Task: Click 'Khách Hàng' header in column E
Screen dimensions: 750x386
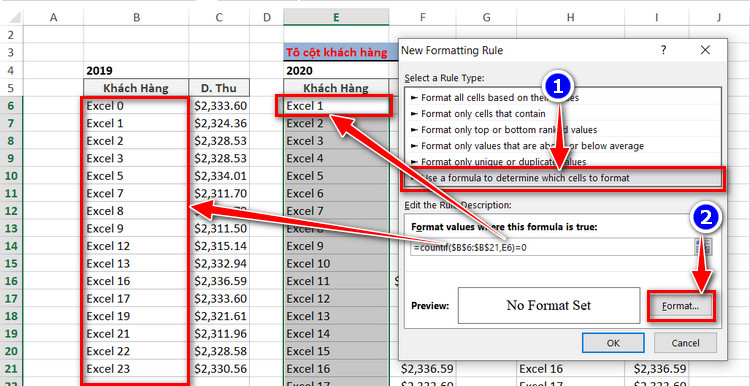Action: click(336, 88)
